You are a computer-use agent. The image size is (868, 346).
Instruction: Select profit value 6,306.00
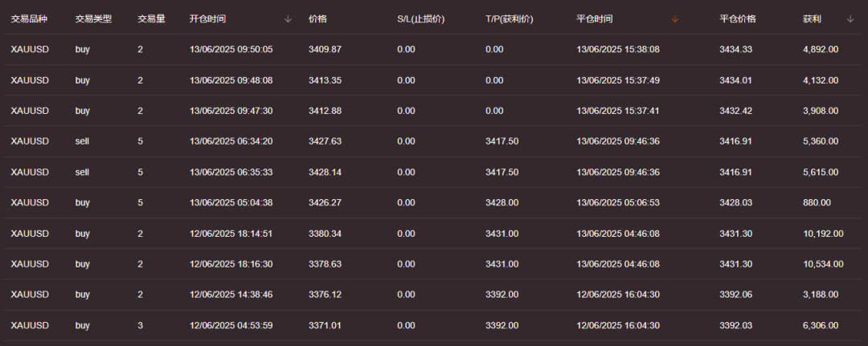(821, 325)
